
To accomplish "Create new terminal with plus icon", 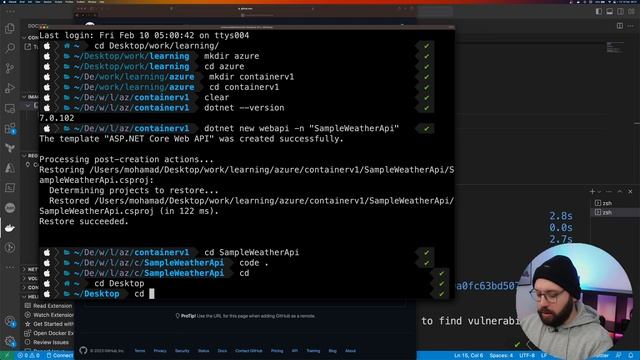I will point(592,191).
